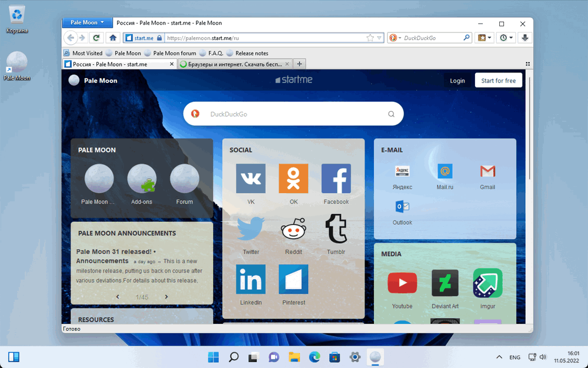
Task: Open the History clock button dropdown
Action: [x=506, y=38]
